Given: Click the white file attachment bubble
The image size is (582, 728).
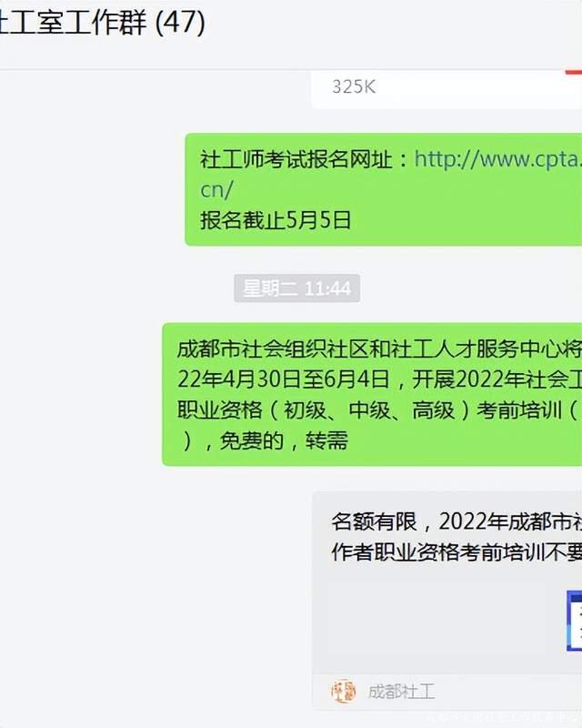Looking at the screenshot, I should (x=446, y=89).
